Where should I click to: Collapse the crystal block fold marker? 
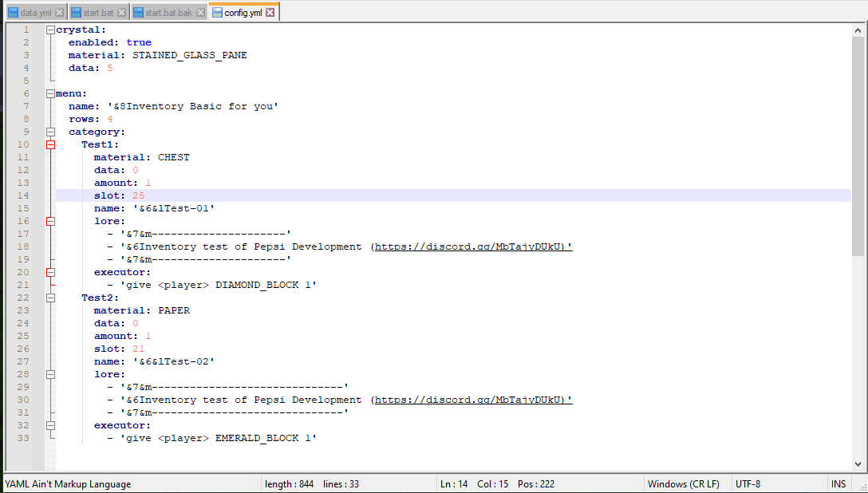pos(50,30)
